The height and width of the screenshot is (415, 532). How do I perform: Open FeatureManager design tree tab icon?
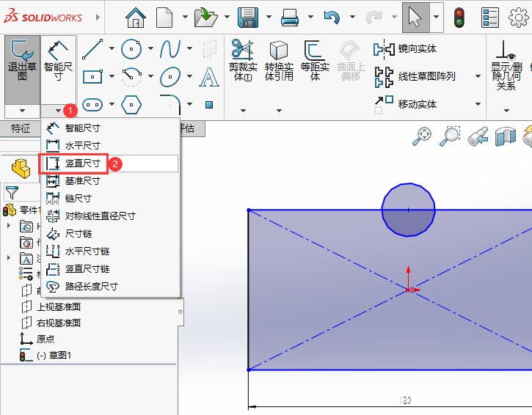pos(21,168)
